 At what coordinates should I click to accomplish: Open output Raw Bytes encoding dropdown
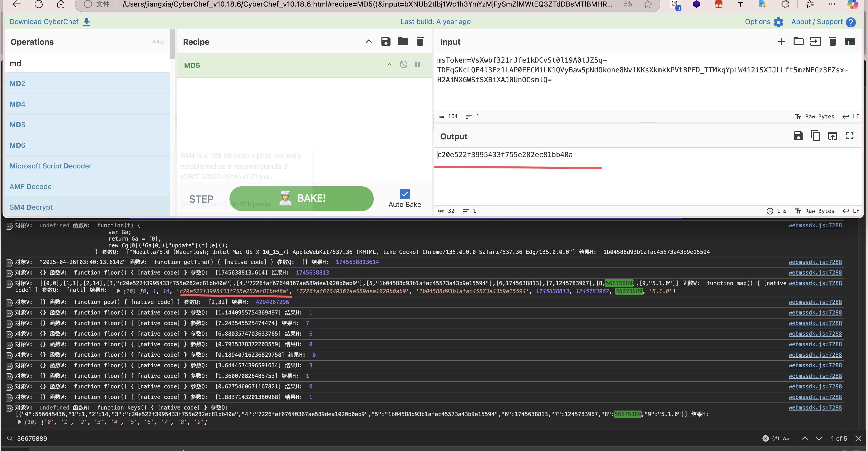pyautogui.click(x=814, y=211)
